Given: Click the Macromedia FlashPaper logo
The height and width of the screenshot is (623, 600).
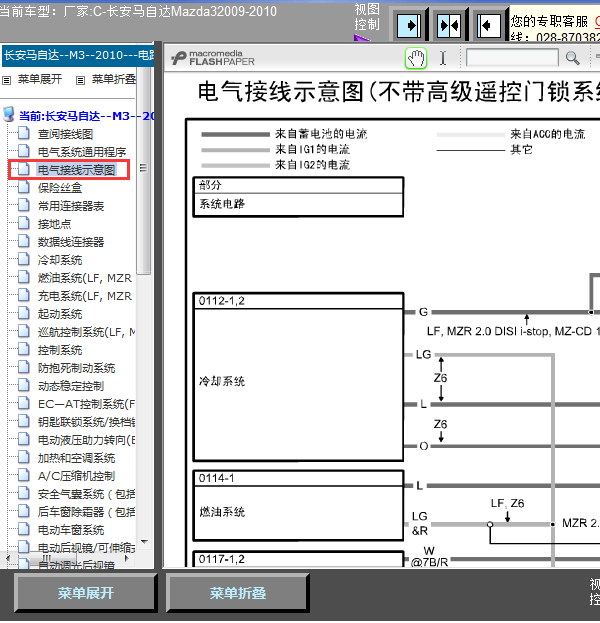Looking at the screenshot, I should click(213, 58).
